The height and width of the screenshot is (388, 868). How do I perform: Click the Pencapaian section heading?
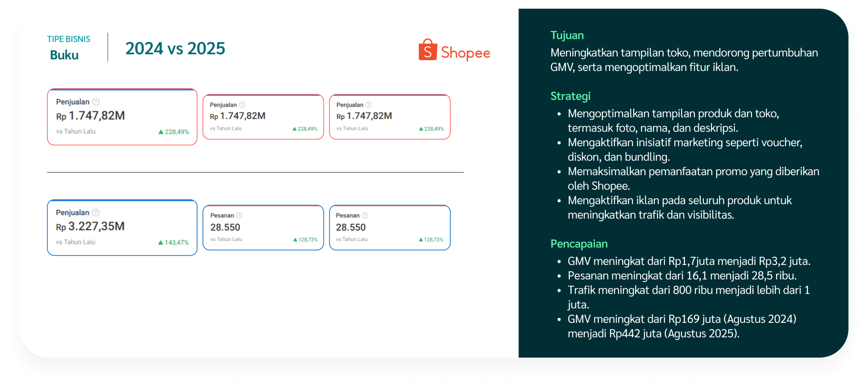click(x=579, y=244)
